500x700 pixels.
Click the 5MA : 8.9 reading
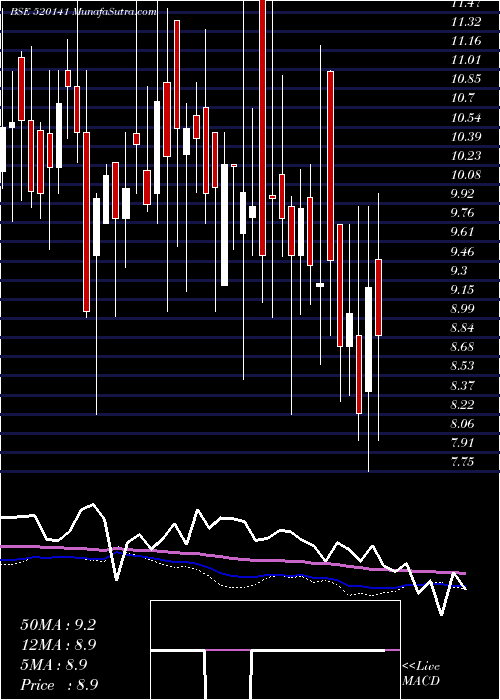(x=54, y=665)
